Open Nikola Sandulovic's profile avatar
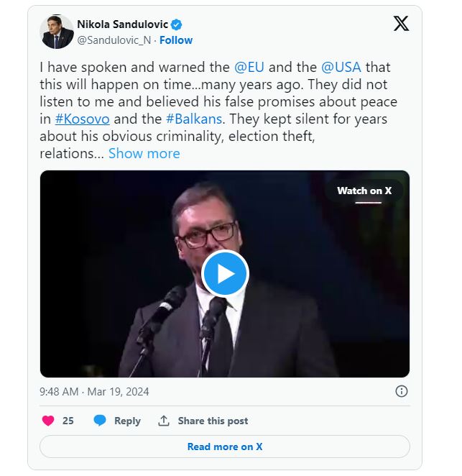Screen dimensions: 462x476 pos(57,32)
